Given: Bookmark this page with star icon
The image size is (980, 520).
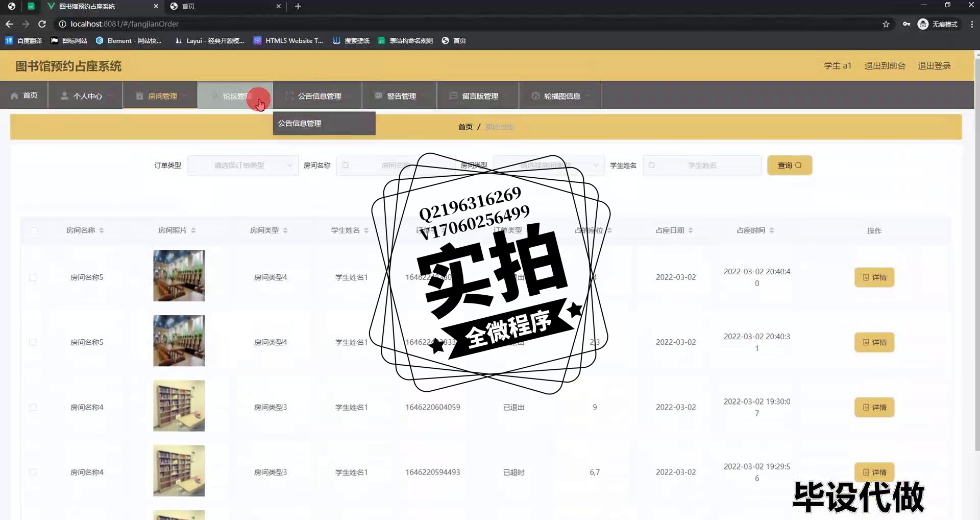Looking at the screenshot, I should 886,24.
